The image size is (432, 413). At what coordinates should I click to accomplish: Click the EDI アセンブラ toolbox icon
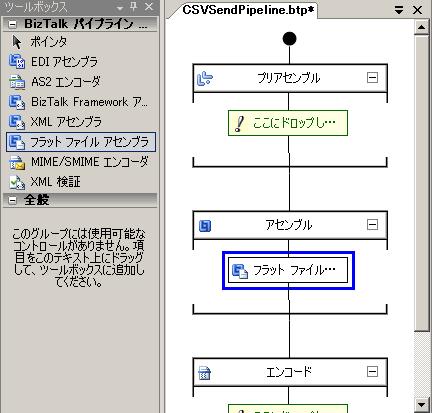(17, 62)
